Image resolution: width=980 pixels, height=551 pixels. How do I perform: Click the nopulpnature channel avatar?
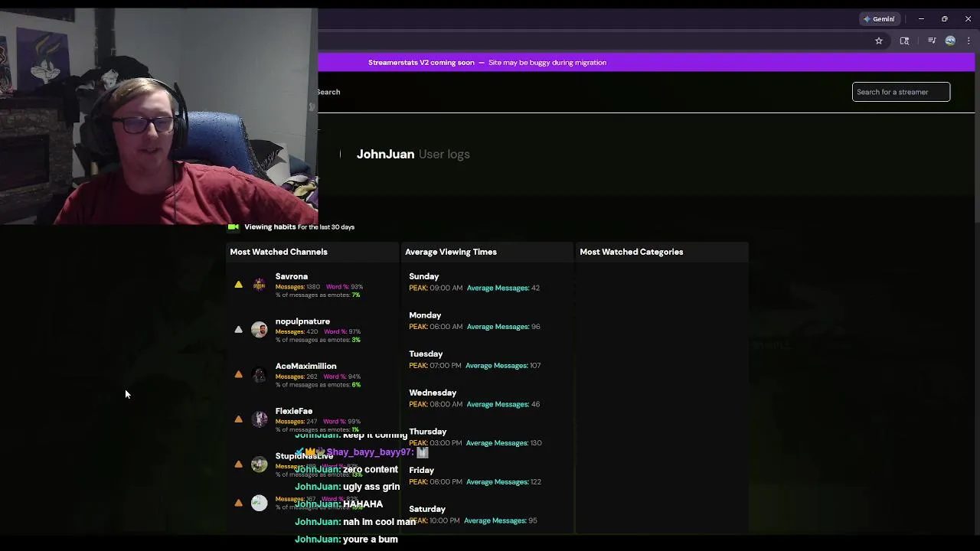[x=260, y=330]
